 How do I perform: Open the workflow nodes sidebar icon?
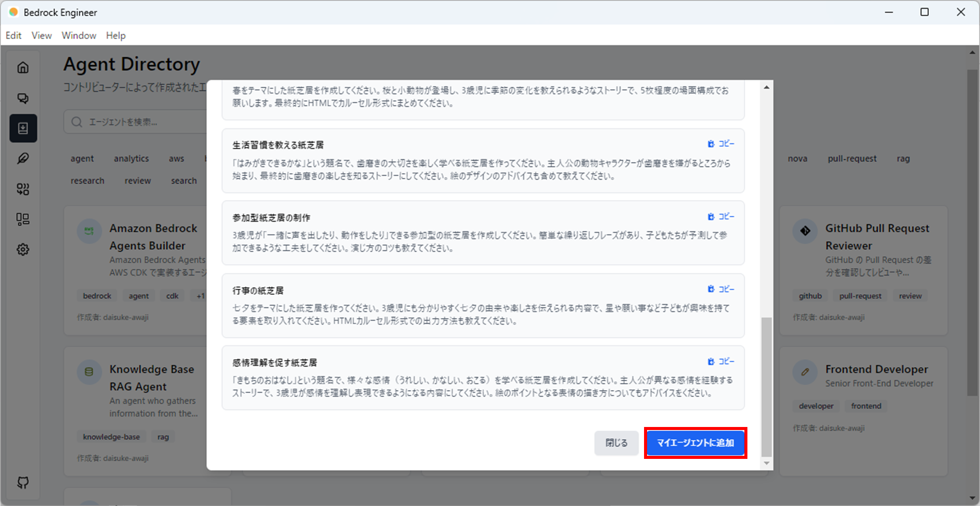pos(23,189)
